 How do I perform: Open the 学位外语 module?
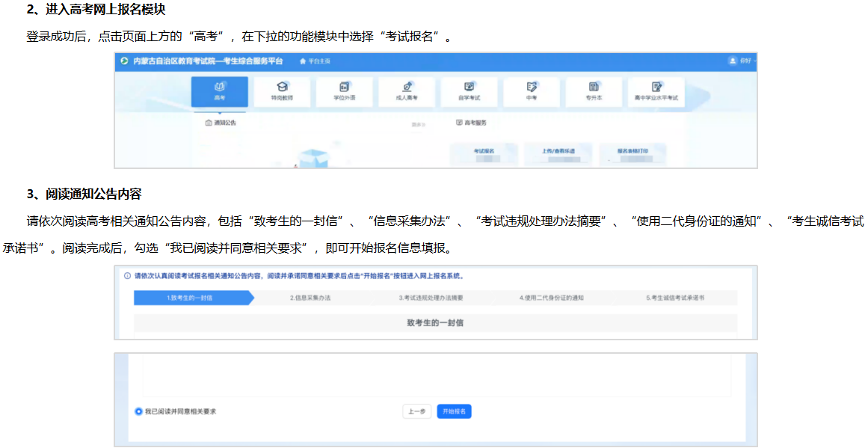tap(345, 91)
